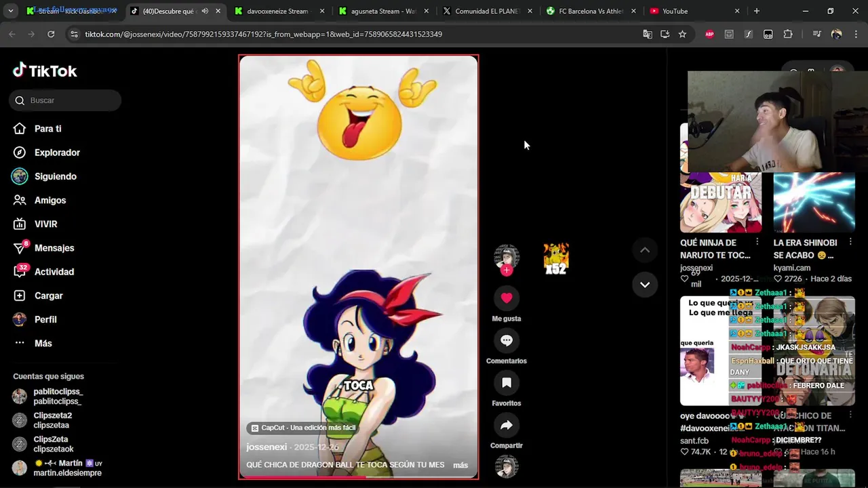
Task: Switch to FC Barcelona Vs Athletic tab
Action: point(591,11)
